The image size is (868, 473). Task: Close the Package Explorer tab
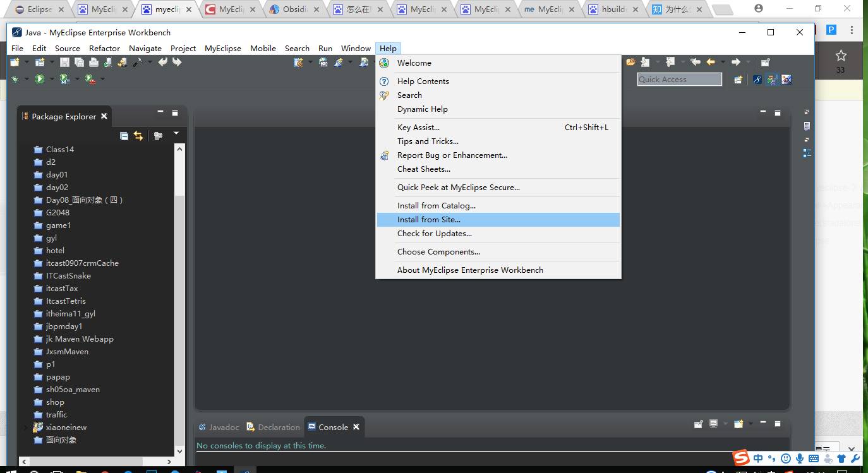click(x=104, y=116)
